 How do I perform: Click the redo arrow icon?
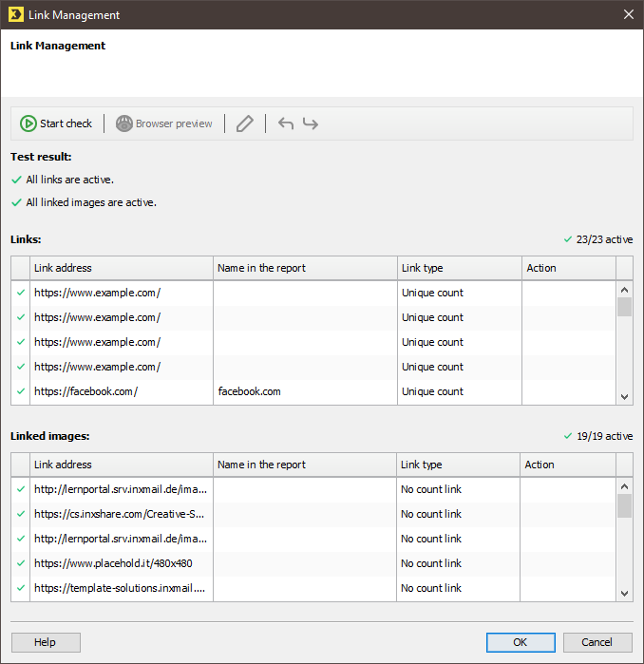[311, 123]
